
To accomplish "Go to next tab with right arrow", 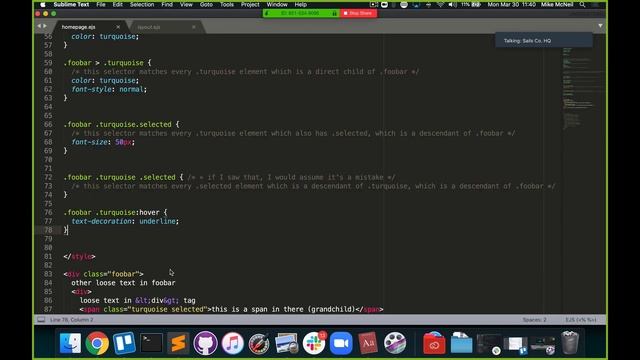I will point(45,26).
